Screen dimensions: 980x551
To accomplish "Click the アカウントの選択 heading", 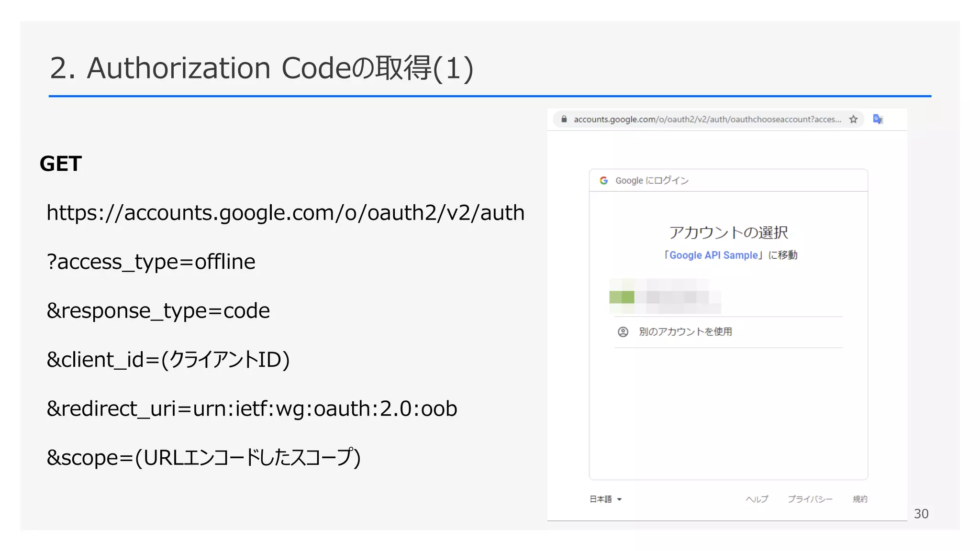I will (x=728, y=232).
